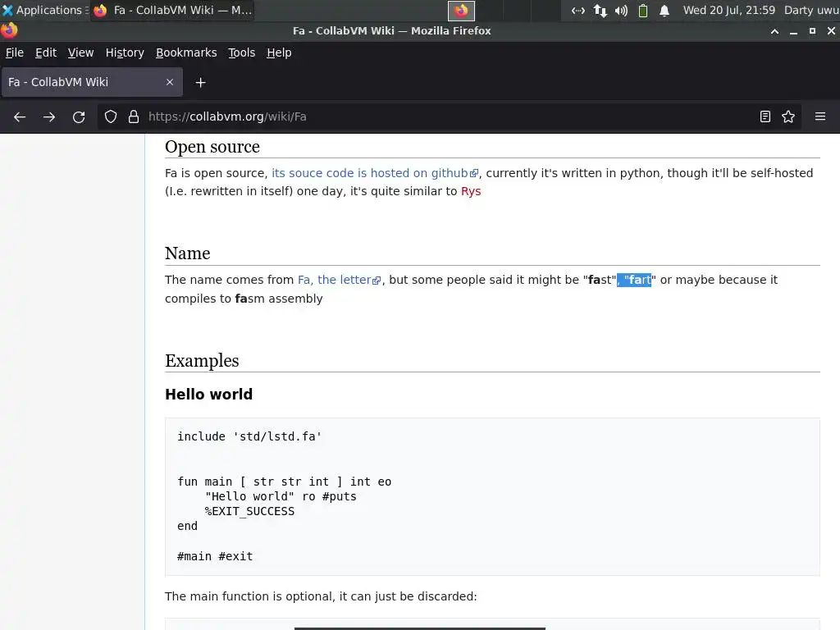Click the Firefox logo in the title bar

tap(8, 30)
